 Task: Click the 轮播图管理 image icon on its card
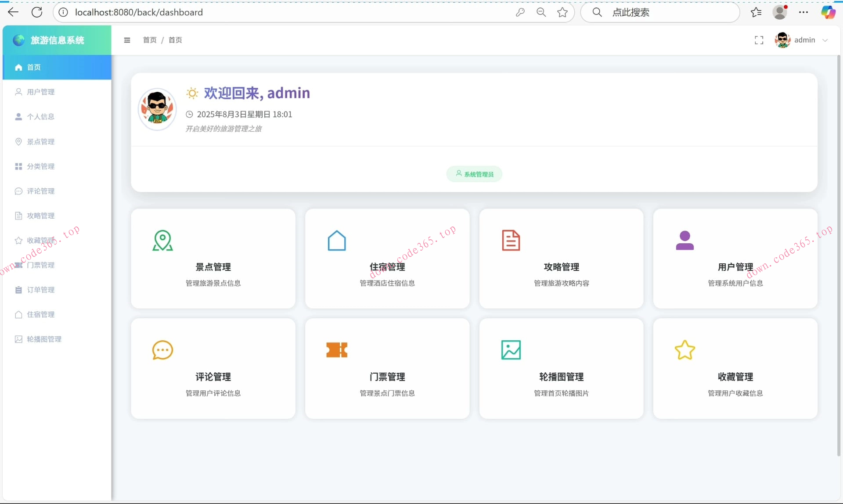(x=511, y=350)
